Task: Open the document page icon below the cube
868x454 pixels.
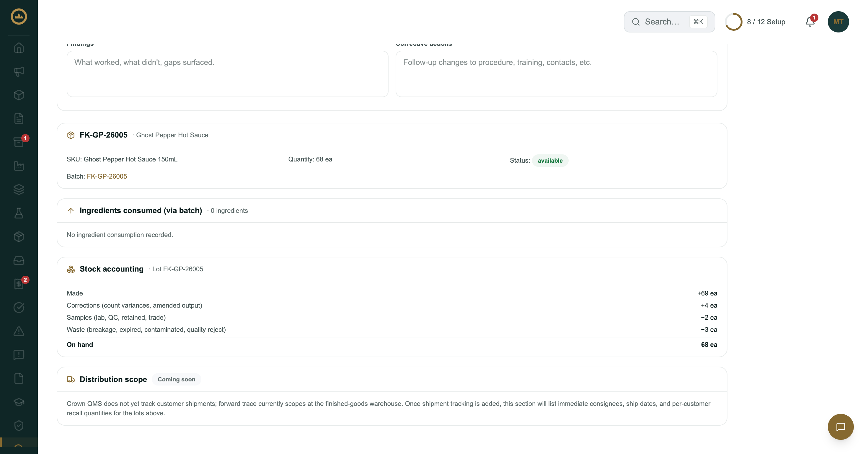Action: pos(19,119)
